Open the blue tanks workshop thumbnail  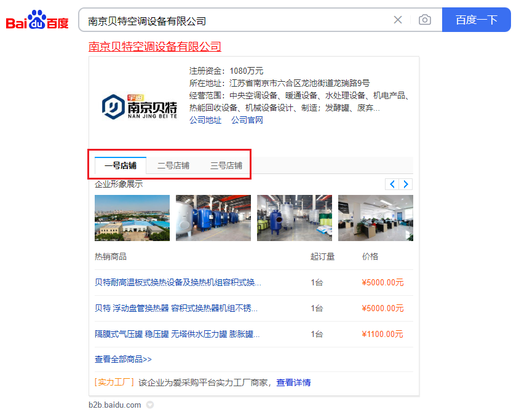(213, 218)
